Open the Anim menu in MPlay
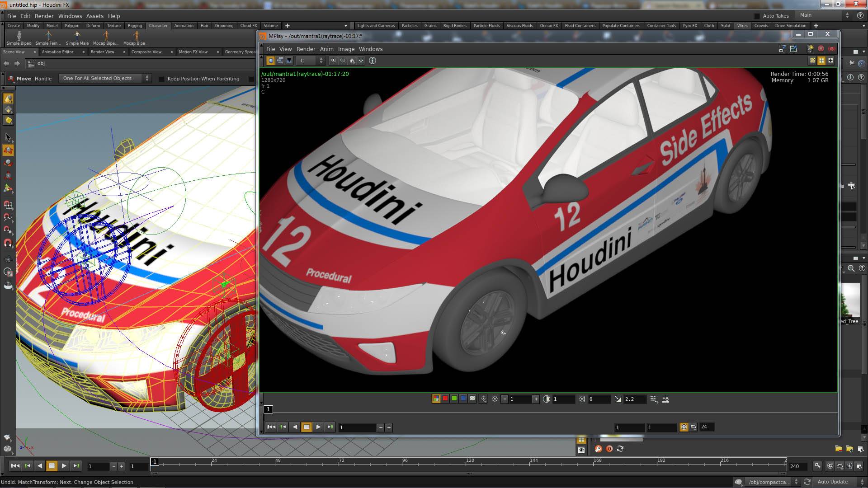This screenshot has height=488, width=868. coord(326,49)
